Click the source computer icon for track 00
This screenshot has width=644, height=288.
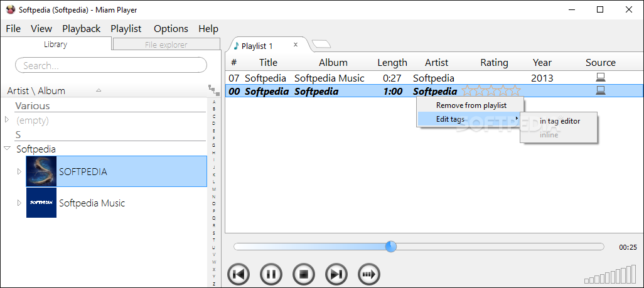(601, 91)
